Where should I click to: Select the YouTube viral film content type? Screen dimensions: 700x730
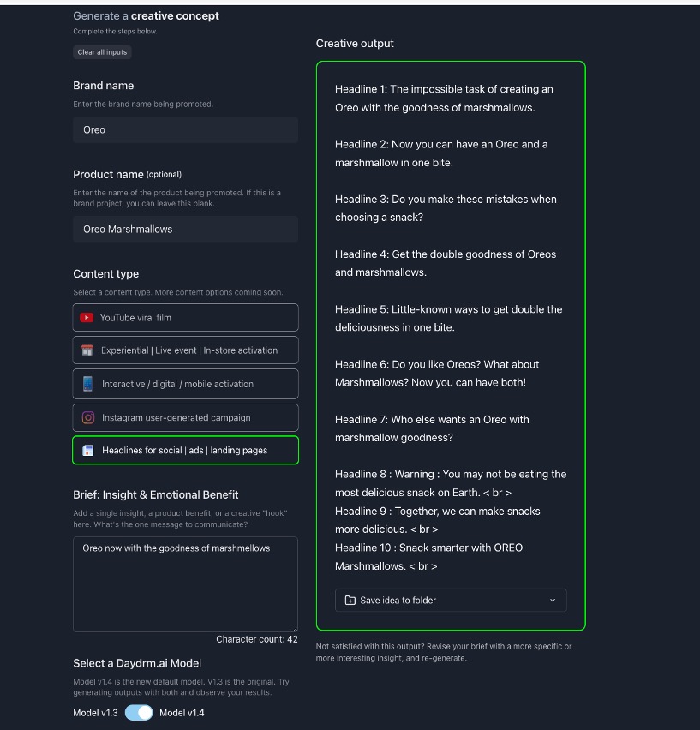pos(185,318)
